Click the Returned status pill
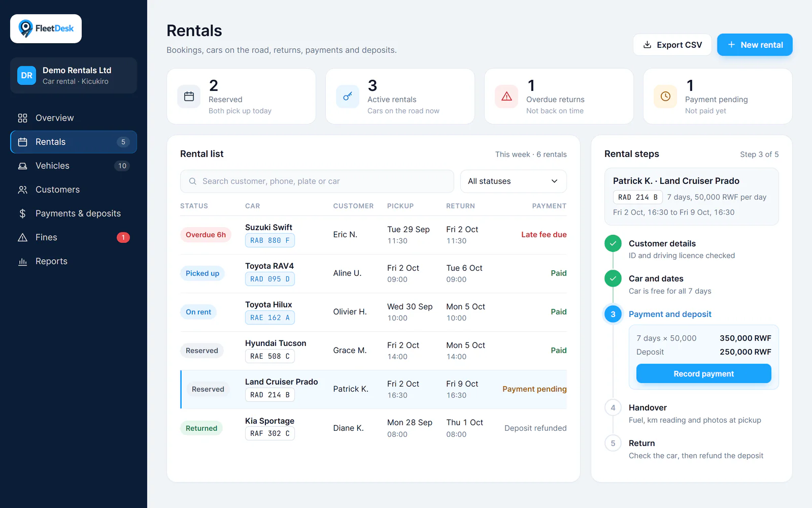 (x=201, y=428)
